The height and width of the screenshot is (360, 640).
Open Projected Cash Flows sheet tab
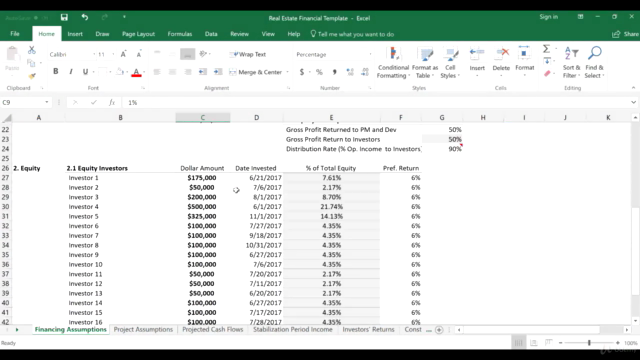213,329
